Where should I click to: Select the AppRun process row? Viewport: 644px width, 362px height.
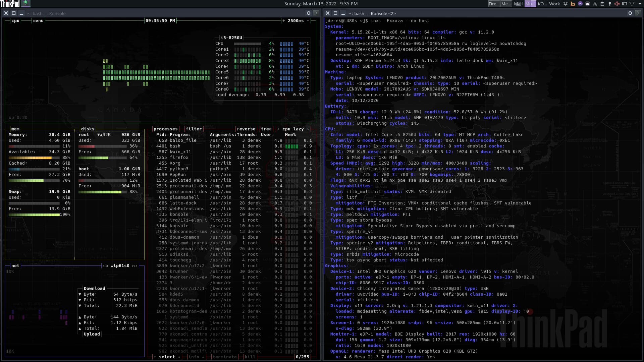(231, 175)
